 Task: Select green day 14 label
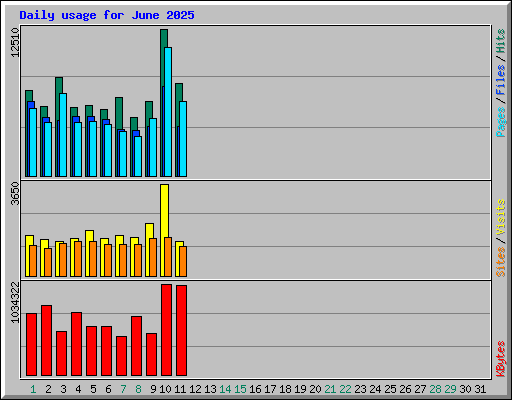click(225, 389)
